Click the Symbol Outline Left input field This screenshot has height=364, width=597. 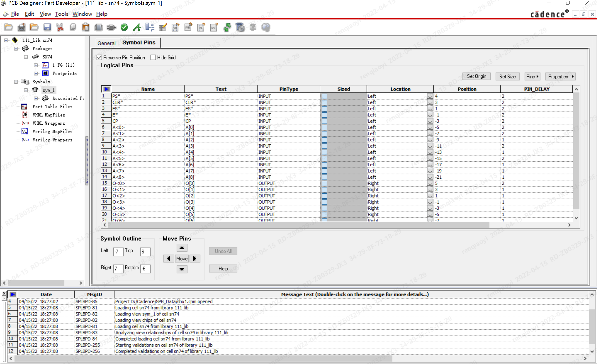118,251
